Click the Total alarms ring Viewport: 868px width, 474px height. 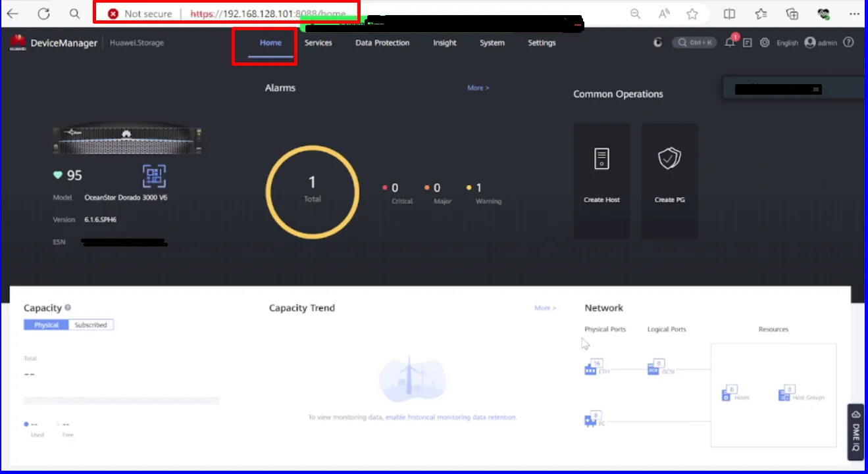pyautogui.click(x=313, y=191)
